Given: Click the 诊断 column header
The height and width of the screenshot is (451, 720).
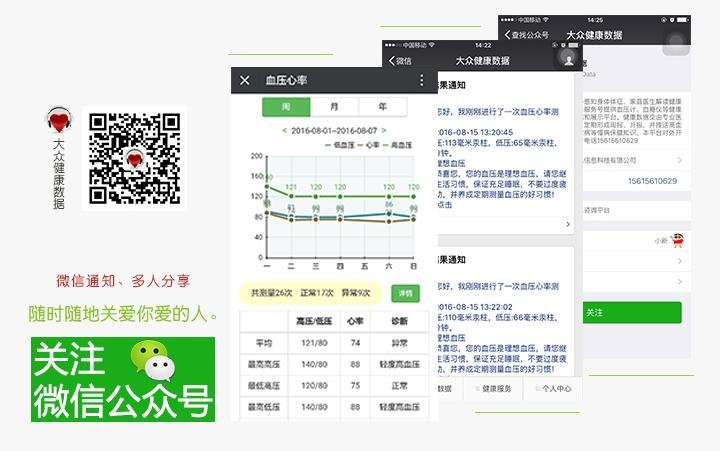Looking at the screenshot, I should click(399, 321).
